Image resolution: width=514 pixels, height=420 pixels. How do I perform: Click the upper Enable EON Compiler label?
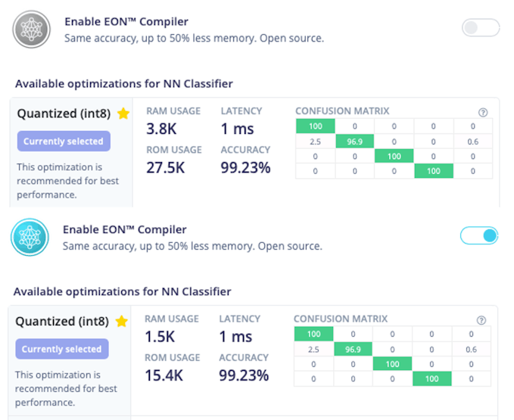(126, 22)
